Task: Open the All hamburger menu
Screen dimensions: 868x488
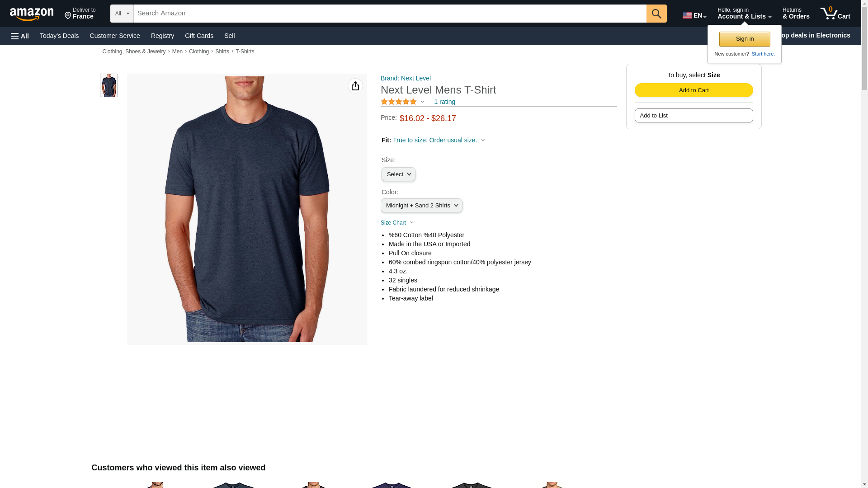Action: click(20, 36)
